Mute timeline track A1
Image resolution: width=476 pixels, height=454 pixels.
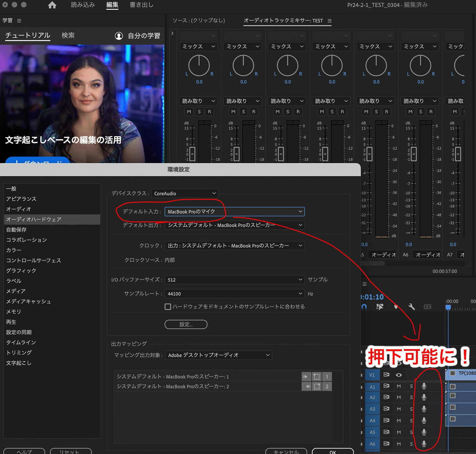[x=399, y=386]
